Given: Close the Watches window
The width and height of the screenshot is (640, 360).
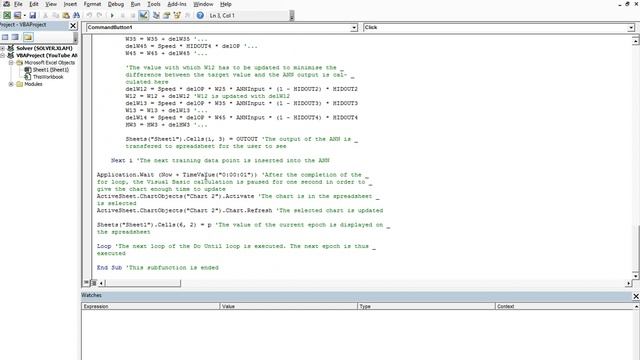Looking at the screenshot, I should point(636,296).
